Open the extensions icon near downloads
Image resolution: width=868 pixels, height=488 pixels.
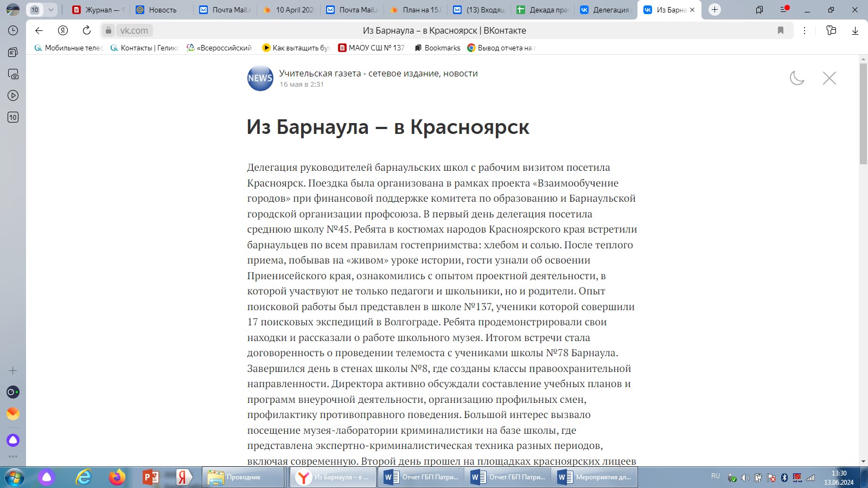pos(831,30)
